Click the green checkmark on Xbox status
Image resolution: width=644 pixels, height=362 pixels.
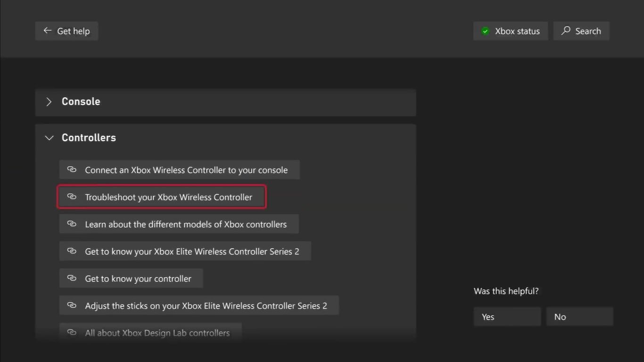point(485,31)
